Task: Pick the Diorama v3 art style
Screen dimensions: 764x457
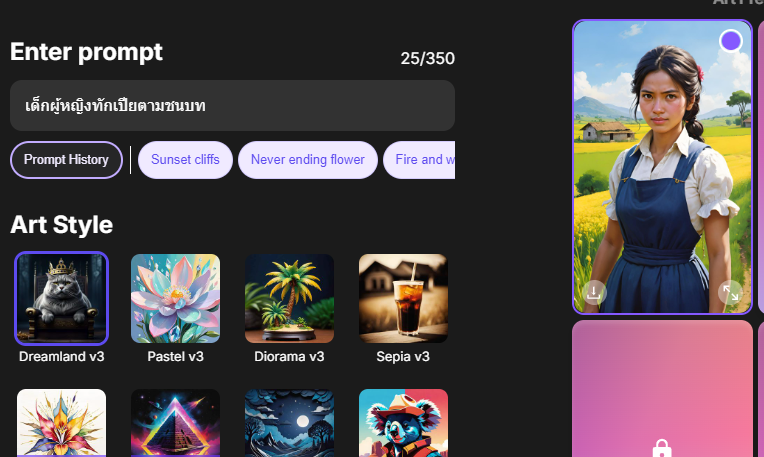Action: [x=289, y=298]
